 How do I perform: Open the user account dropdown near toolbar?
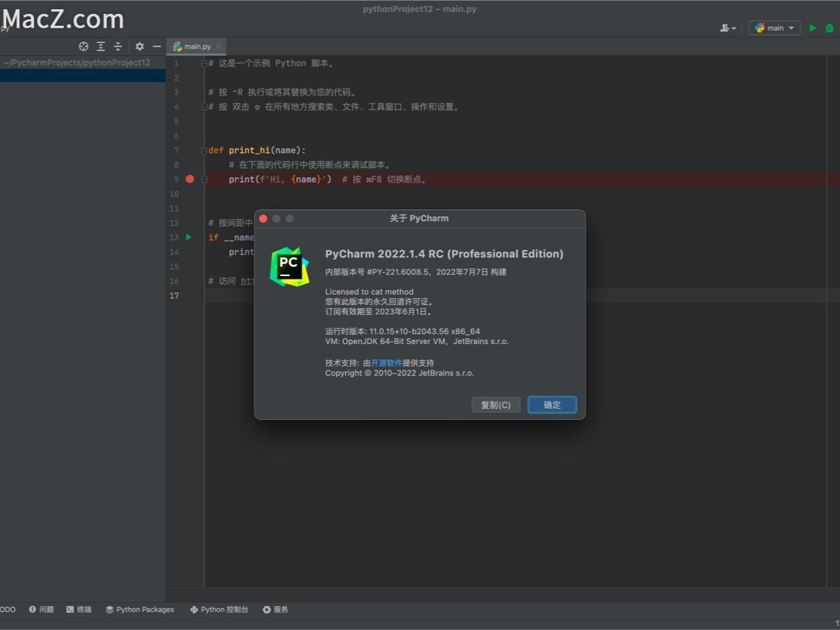click(727, 28)
